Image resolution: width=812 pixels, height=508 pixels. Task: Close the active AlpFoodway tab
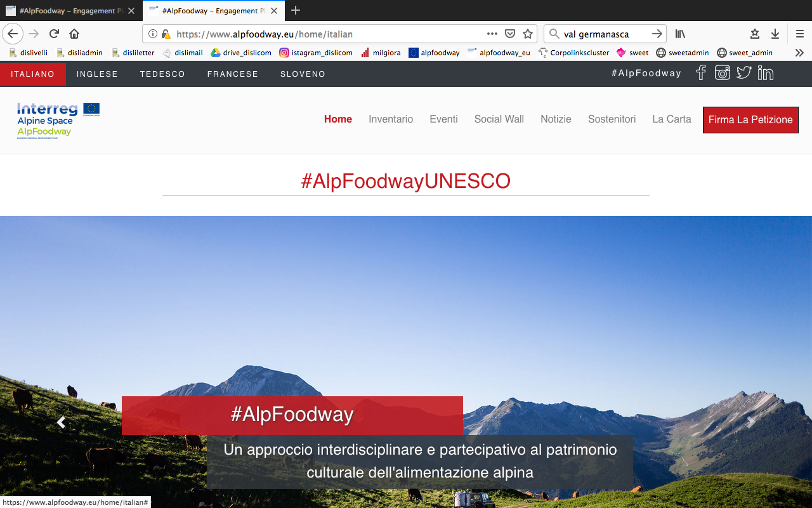pos(274,11)
